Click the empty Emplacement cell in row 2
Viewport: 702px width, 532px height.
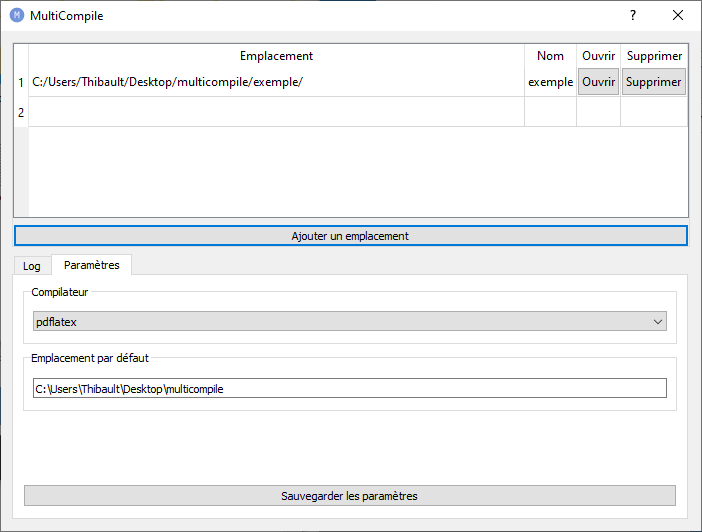click(x=276, y=112)
